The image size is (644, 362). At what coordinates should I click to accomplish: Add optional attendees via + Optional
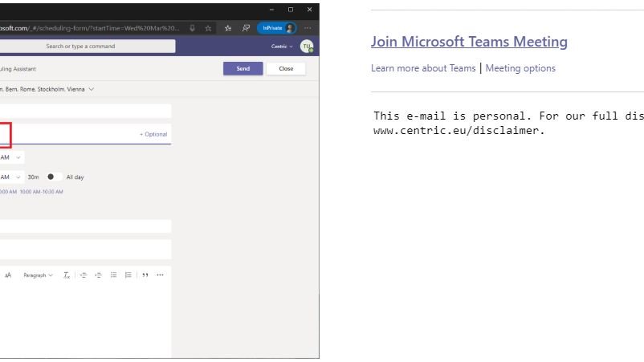[x=153, y=134]
